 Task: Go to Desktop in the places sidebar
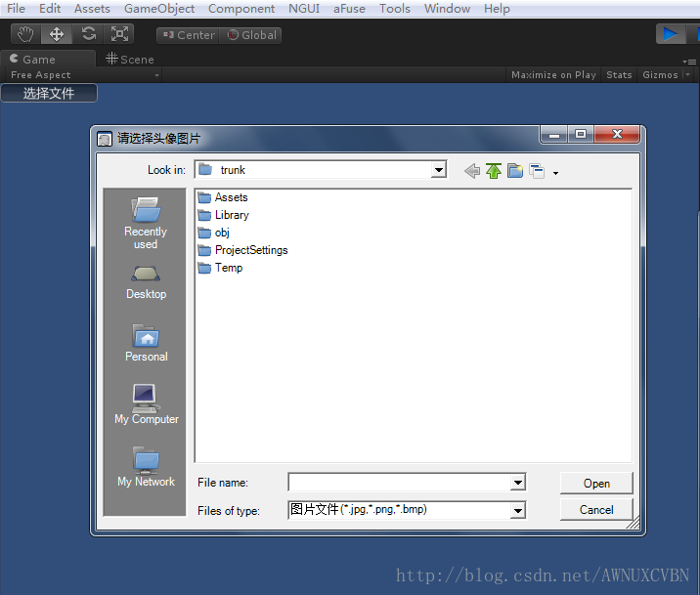(x=146, y=282)
